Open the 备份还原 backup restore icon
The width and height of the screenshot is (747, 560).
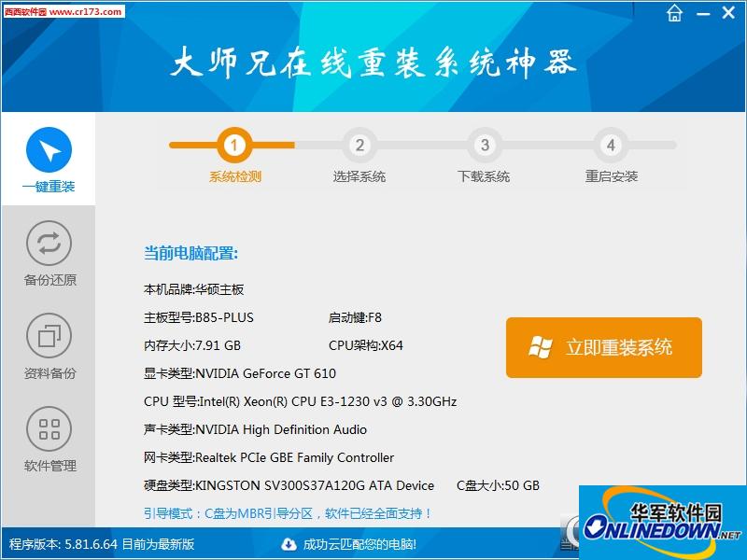pos(49,243)
